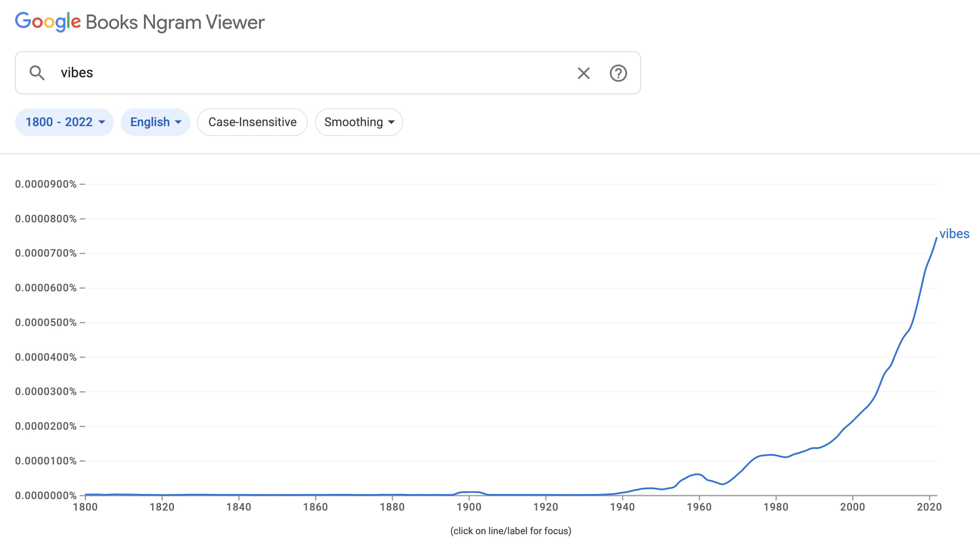Click the 1940 x-axis year label
Screen dimensions: 980x548
tap(622, 507)
